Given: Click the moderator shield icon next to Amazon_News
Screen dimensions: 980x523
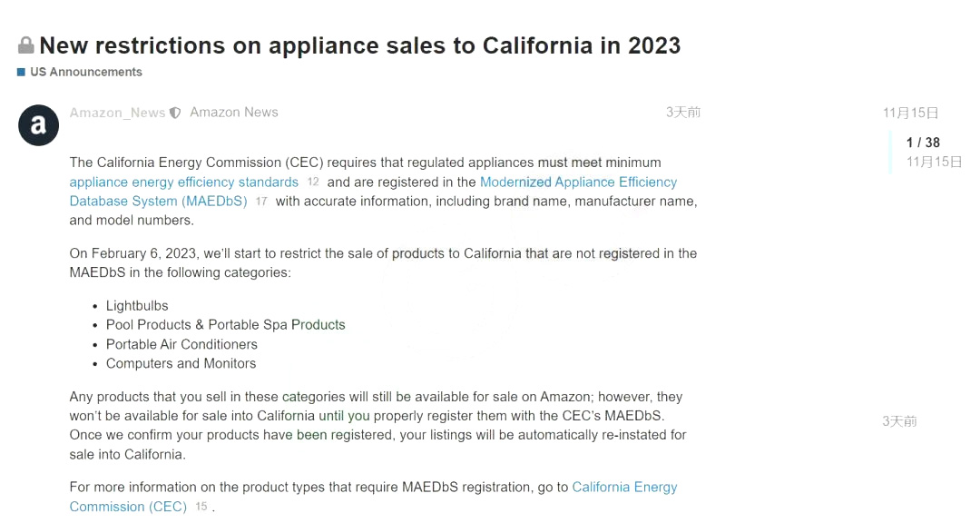Looking at the screenshot, I should click(x=176, y=113).
